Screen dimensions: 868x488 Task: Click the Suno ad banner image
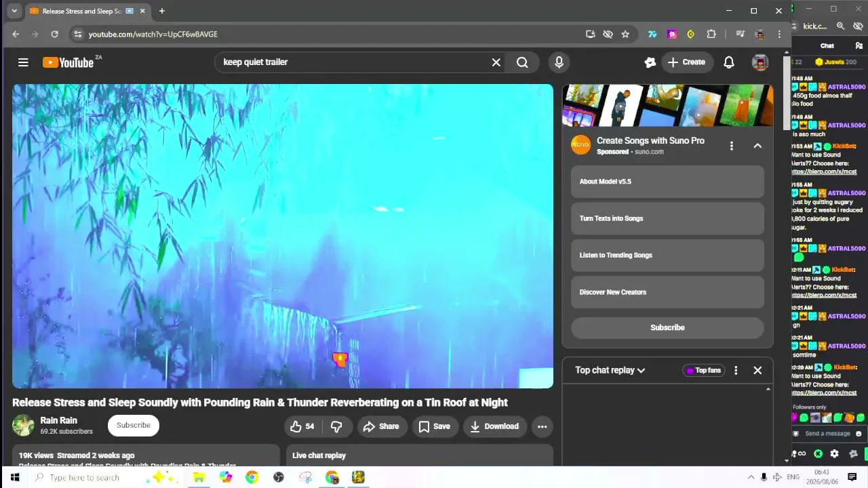667,105
